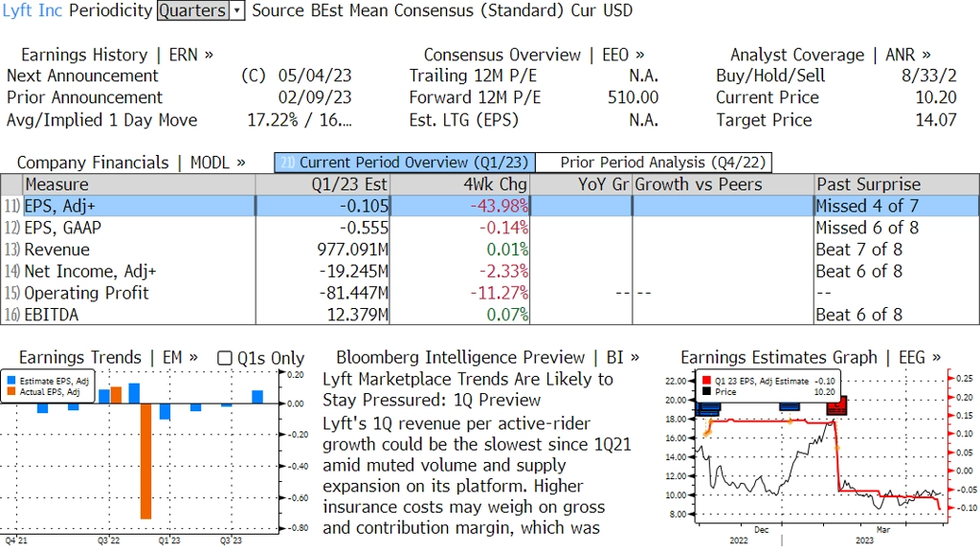Screen dimensions: 980x549
Task: Open Earnings Estimates Graph | EEG » link
Action: point(811,358)
